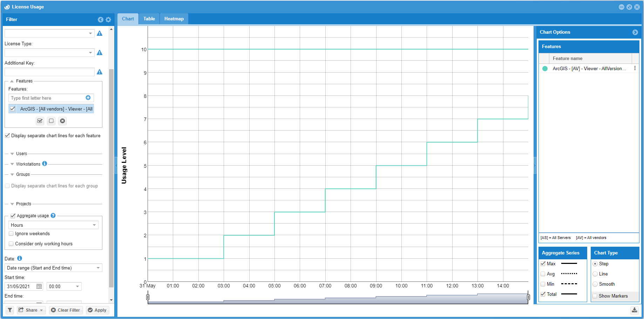Switch to the Heatmap tab

click(174, 19)
